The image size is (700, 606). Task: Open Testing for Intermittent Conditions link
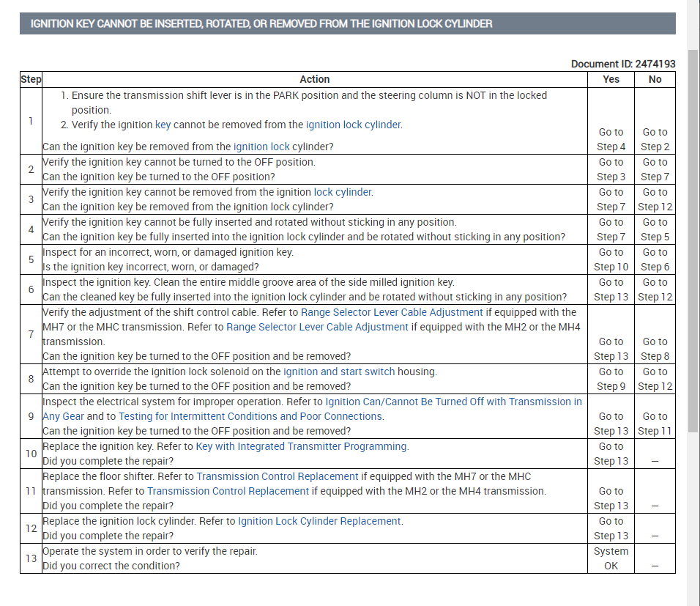point(250,416)
